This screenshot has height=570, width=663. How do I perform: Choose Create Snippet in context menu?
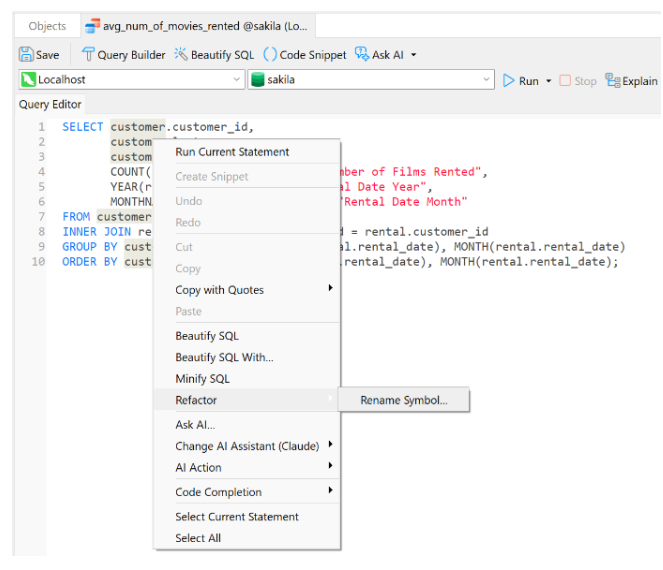[x=247, y=176]
